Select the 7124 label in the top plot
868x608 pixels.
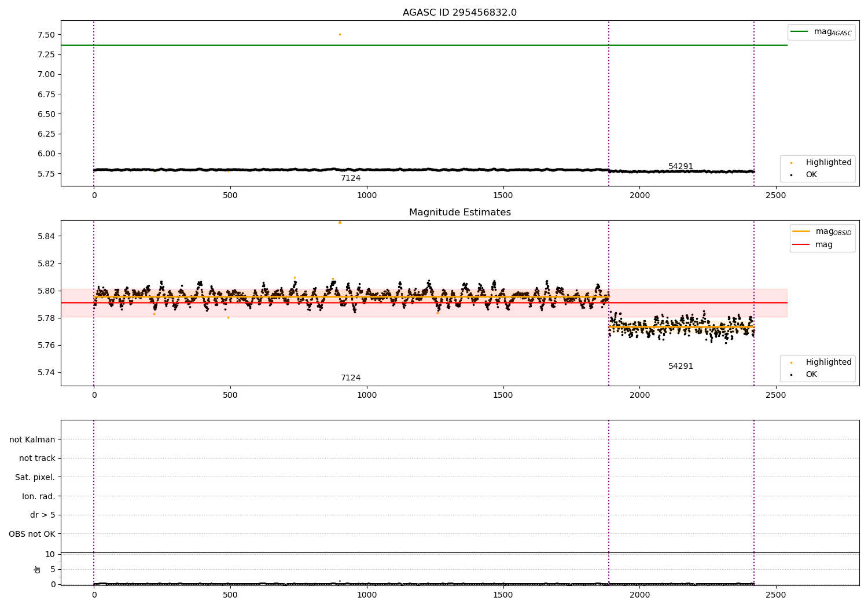pos(350,178)
